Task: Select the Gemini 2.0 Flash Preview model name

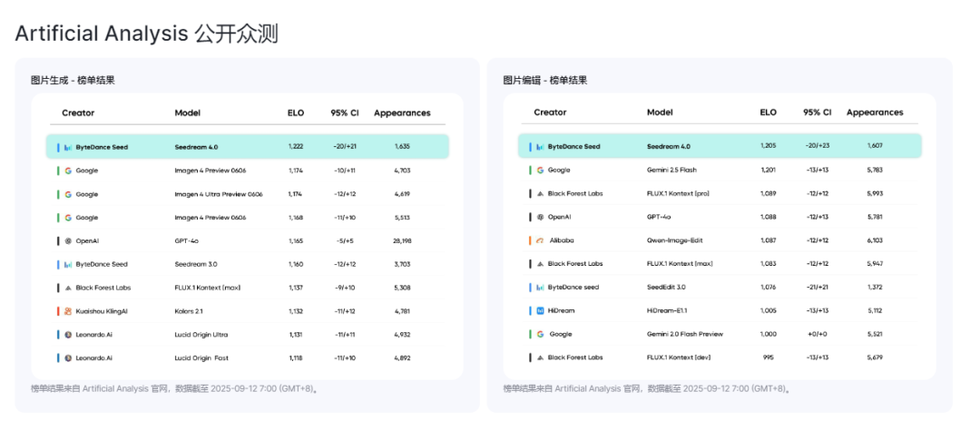Action: [x=685, y=335]
